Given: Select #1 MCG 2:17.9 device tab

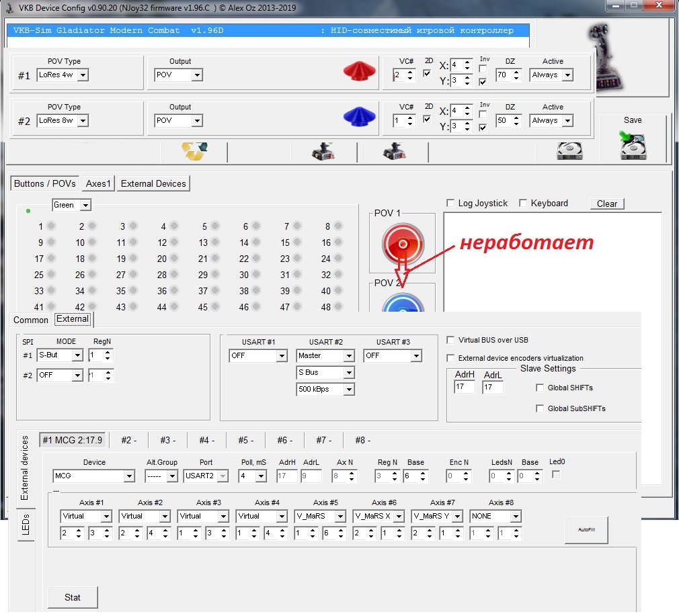Looking at the screenshot, I should click(x=73, y=440).
